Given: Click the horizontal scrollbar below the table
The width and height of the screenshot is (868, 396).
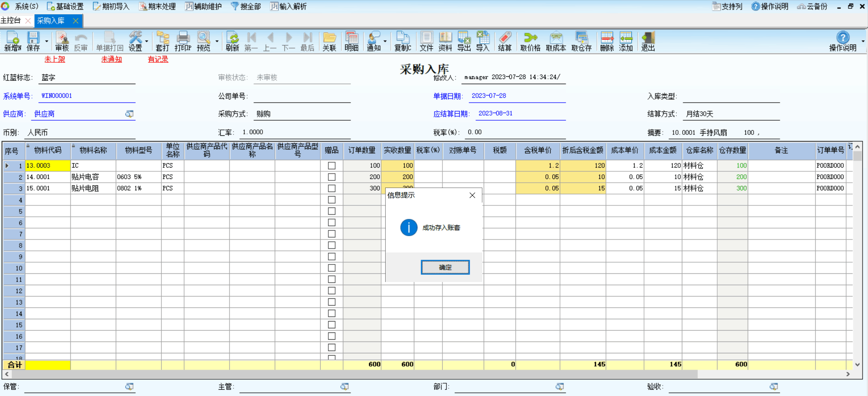Looking at the screenshot, I should [354, 374].
